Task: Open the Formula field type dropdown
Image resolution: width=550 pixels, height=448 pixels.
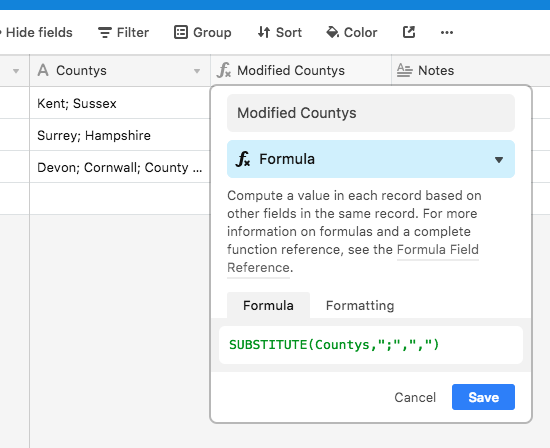Action: (x=371, y=159)
